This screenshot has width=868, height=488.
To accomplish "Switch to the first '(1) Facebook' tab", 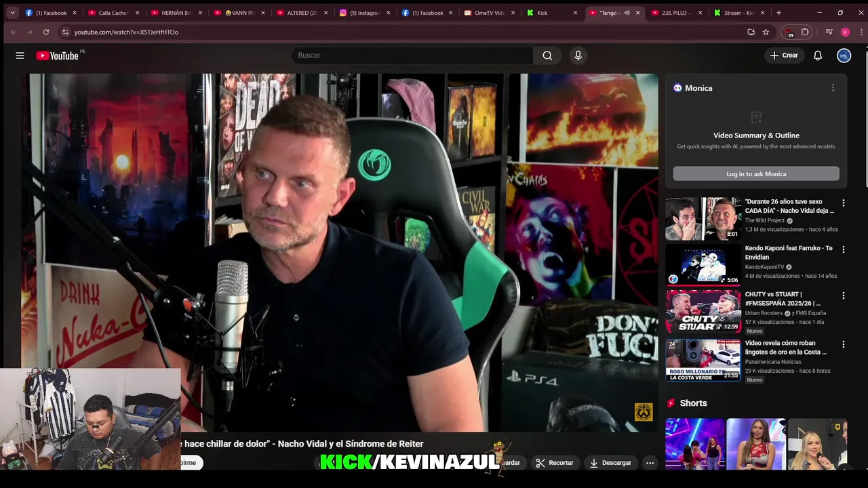I will 51,13.
